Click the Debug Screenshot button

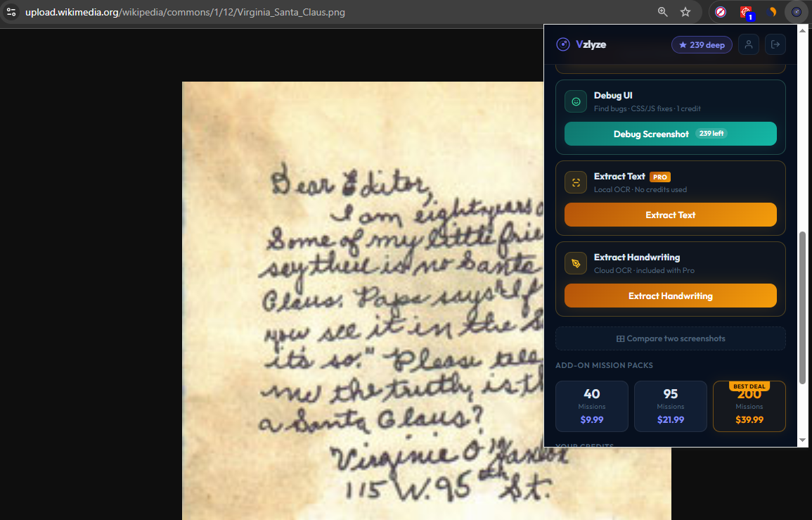pyautogui.click(x=670, y=134)
